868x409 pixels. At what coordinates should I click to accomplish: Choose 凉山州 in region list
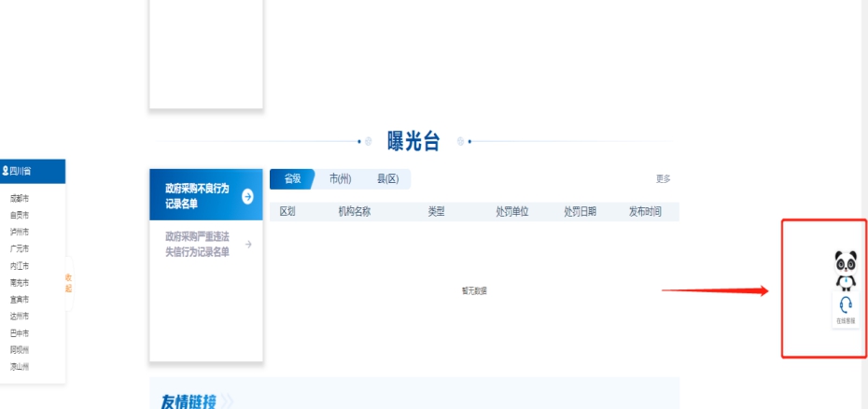click(20, 366)
